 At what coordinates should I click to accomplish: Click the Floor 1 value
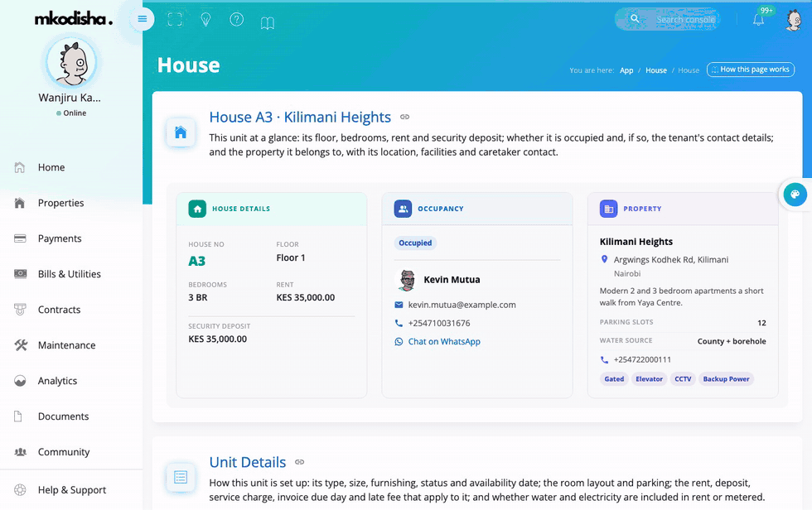coord(291,257)
